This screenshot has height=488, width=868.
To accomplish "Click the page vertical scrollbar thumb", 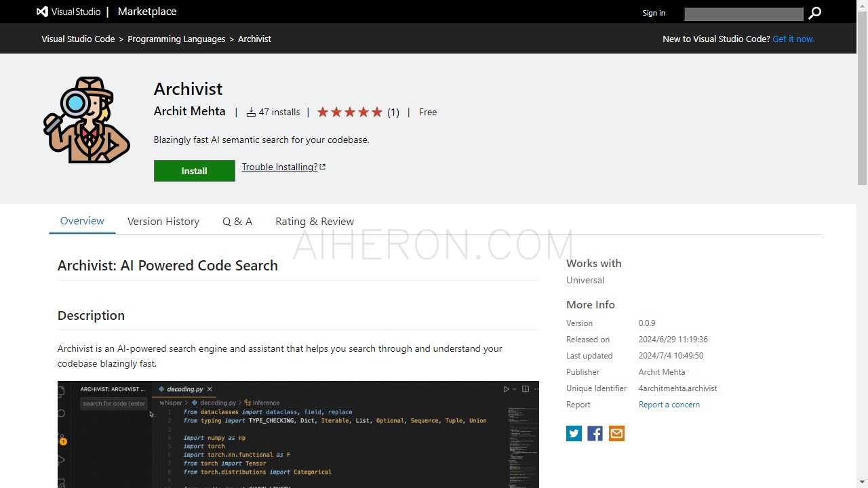I will [862, 98].
